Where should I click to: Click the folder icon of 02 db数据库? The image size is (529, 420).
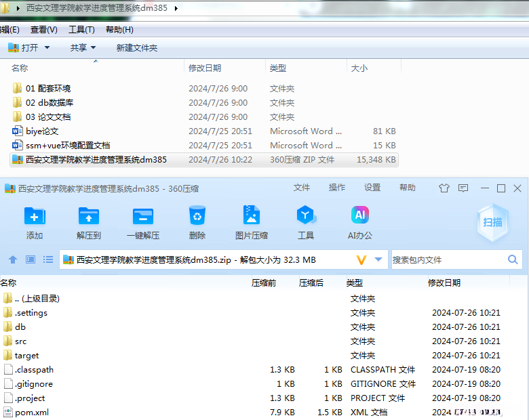click(17, 102)
